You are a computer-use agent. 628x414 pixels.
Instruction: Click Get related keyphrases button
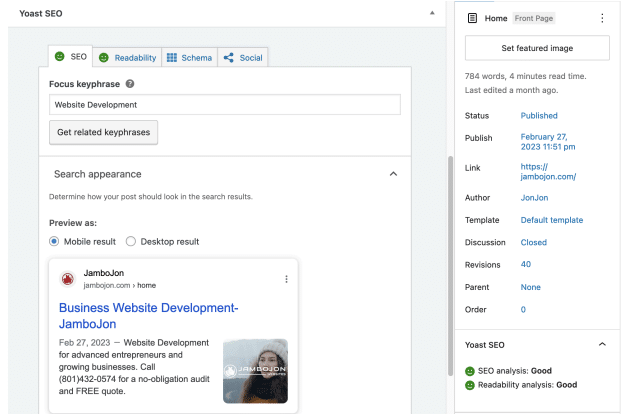[103, 132]
